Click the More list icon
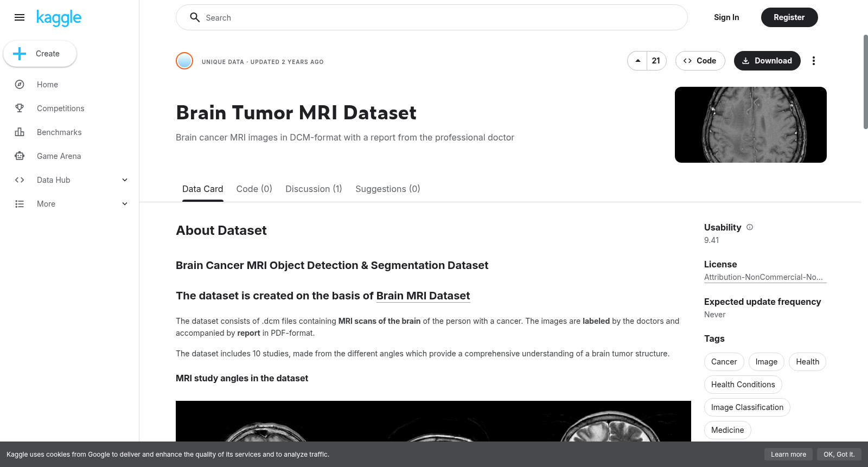The image size is (868, 467). (20, 204)
